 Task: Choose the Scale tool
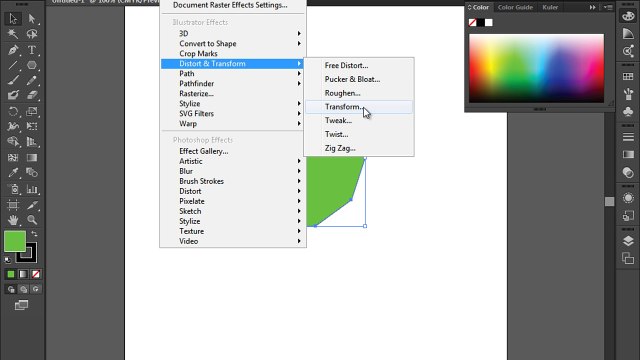tap(32, 111)
